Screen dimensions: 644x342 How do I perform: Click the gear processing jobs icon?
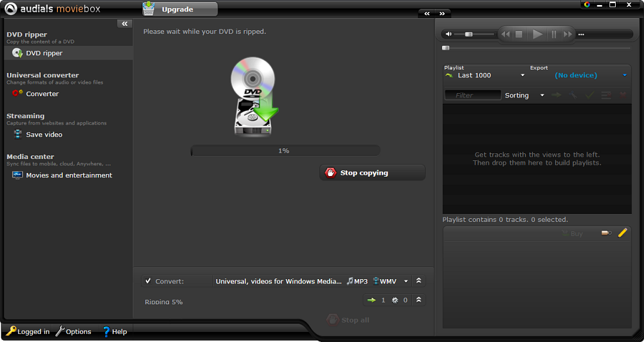395,300
